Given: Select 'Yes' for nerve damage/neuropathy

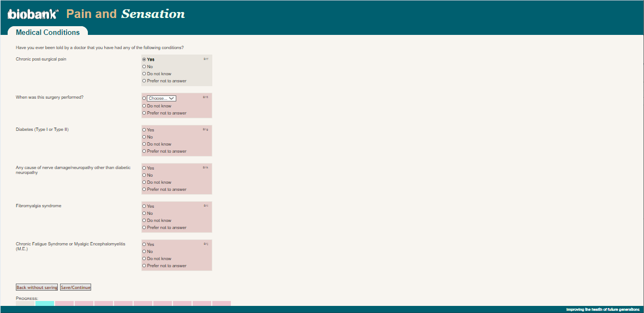Looking at the screenshot, I should 144,168.
